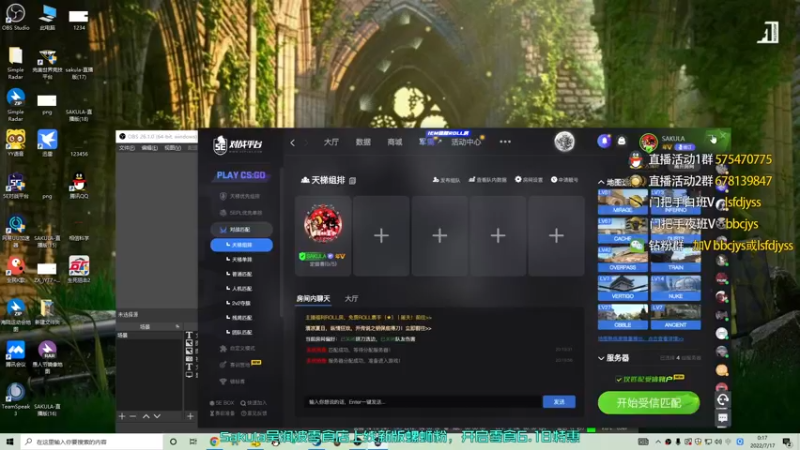
Task: Toggle the VERTIGO map tile
Action: click(x=622, y=288)
